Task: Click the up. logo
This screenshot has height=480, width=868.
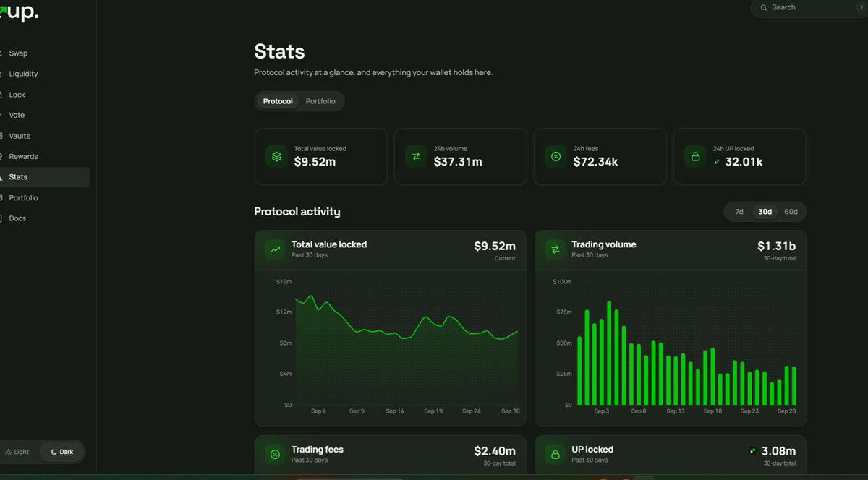Action: click(20, 12)
